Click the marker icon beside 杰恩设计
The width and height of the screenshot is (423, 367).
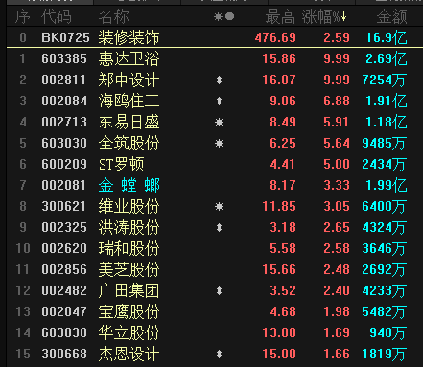pyautogui.click(x=219, y=354)
